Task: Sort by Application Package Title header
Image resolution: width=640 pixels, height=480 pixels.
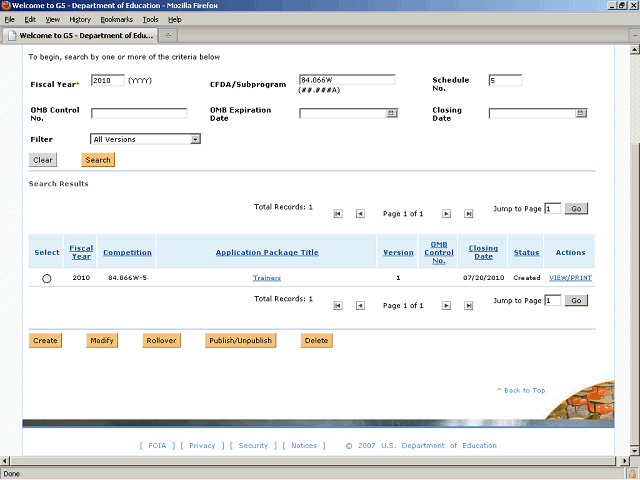Action: point(267,253)
